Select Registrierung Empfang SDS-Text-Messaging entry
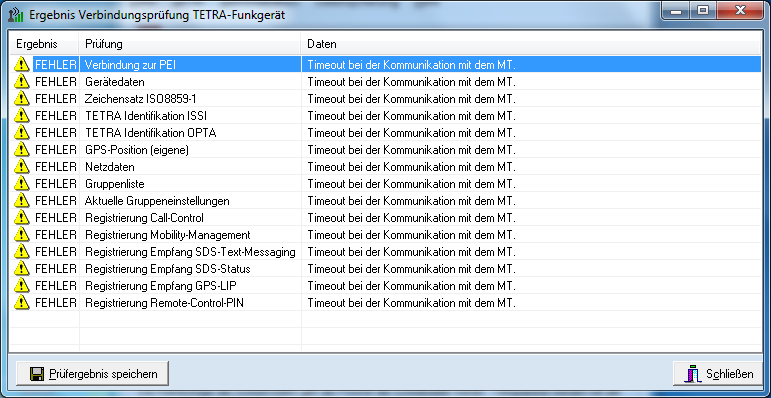This screenshot has height=398, width=771. click(x=190, y=252)
